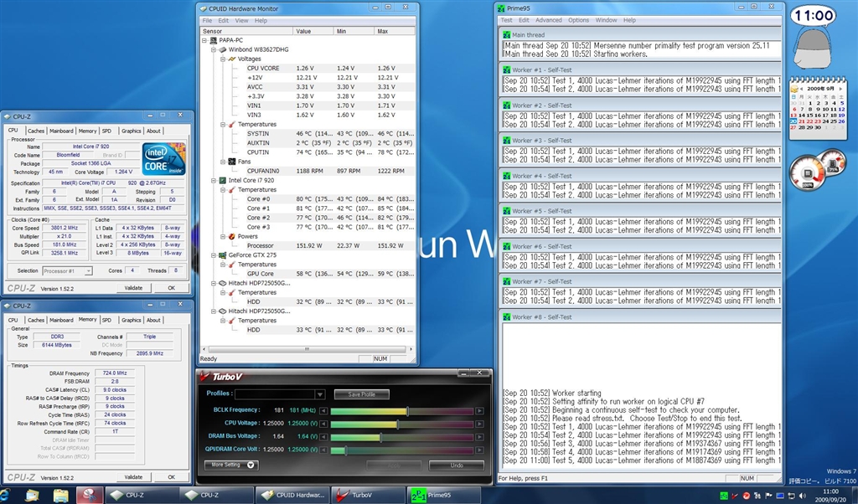The height and width of the screenshot is (504, 858).
Task: Open the Windows Explorer folder icon on the taskbar
Action: [x=60, y=496]
